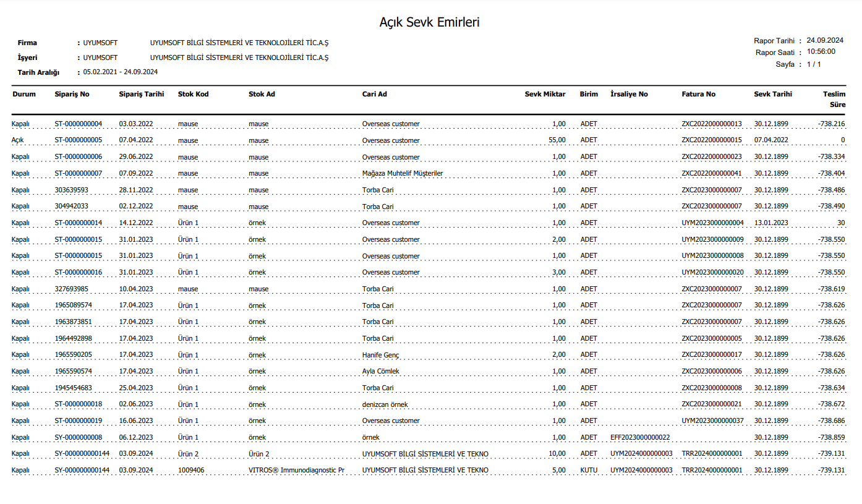Click the Sipariş No column header
This screenshot has height=504, width=862.
72,94
